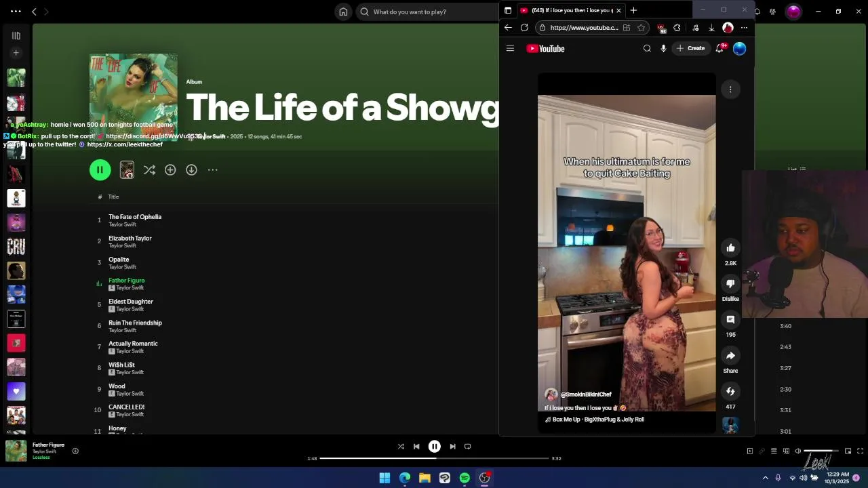Add Father Figure to liked songs in player bar

pos(75,451)
